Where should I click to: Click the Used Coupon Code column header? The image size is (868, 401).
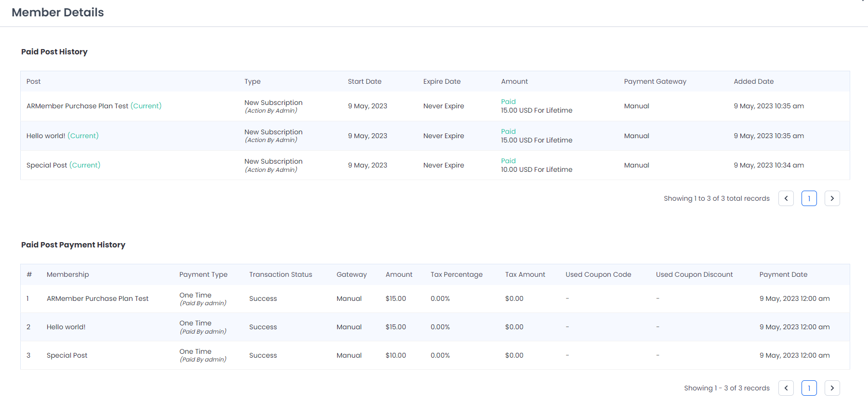click(x=598, y=274)
